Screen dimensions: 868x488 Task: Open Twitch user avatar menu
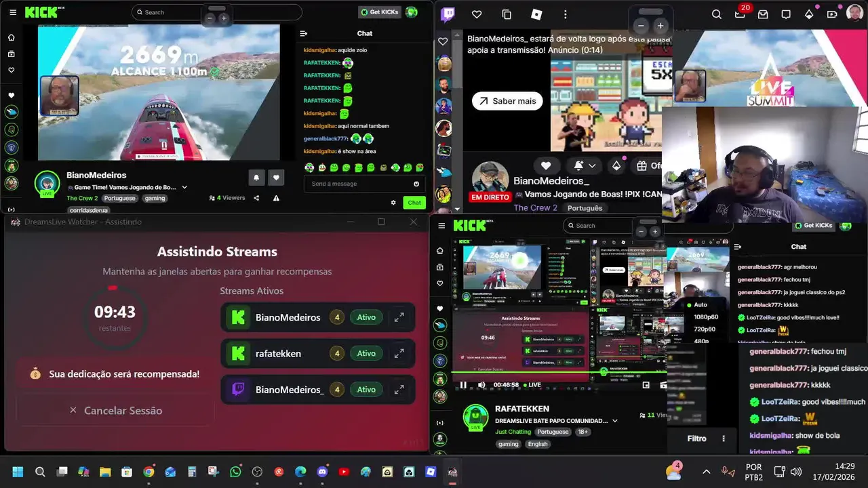click(x=854, y=14)
